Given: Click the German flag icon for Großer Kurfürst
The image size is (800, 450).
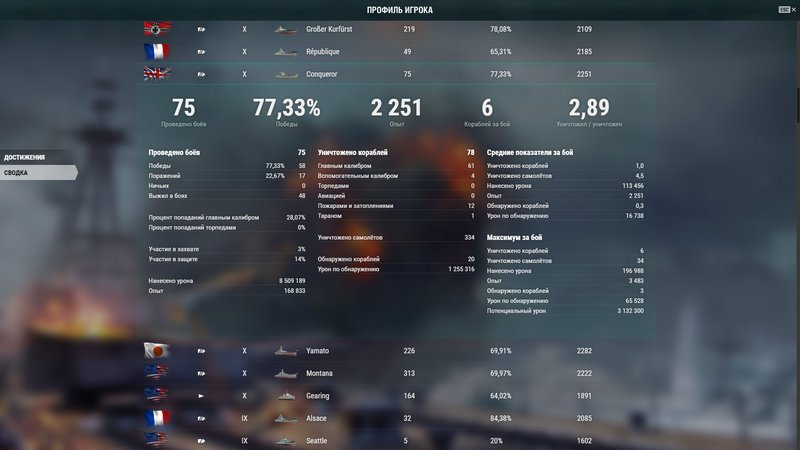Looking at the screenshot, I should pyautogui.click(x=157, y=29).
